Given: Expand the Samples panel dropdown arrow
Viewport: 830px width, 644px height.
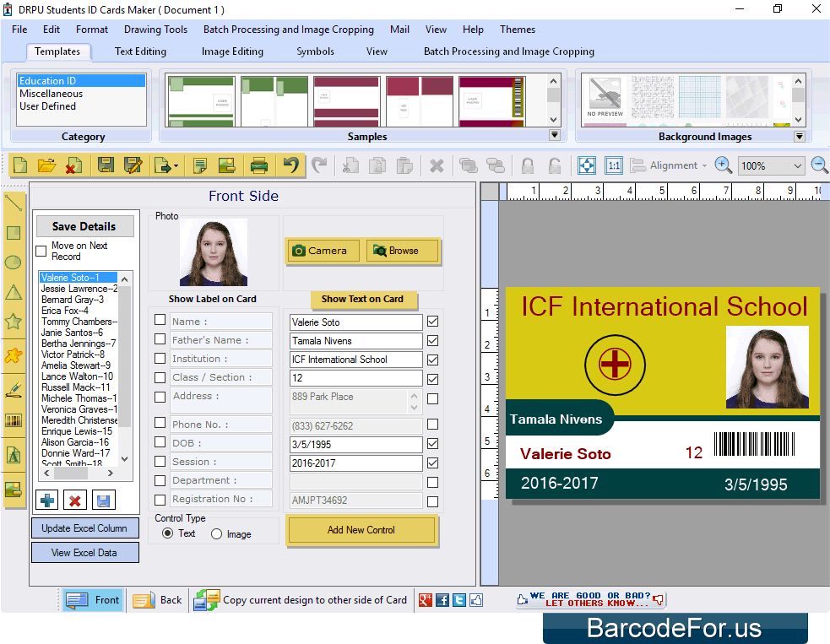Looking at the screenshot, I should pos(554,135).
